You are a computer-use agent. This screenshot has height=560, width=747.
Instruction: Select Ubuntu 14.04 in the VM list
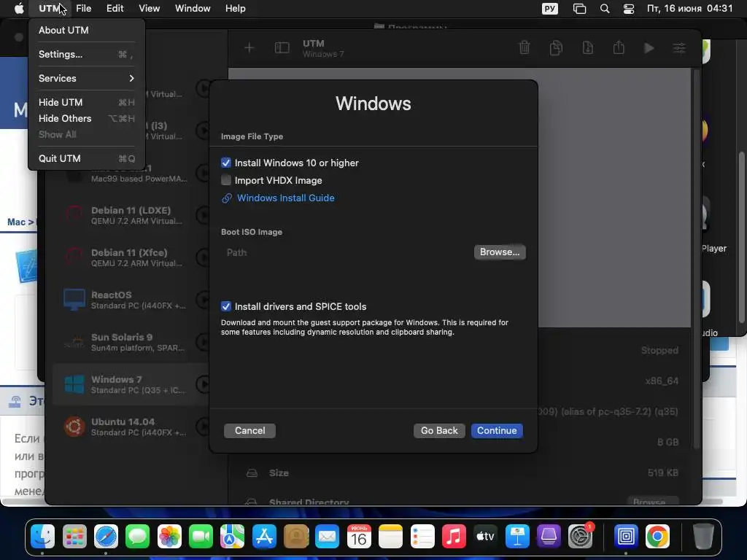coord(131,427)
